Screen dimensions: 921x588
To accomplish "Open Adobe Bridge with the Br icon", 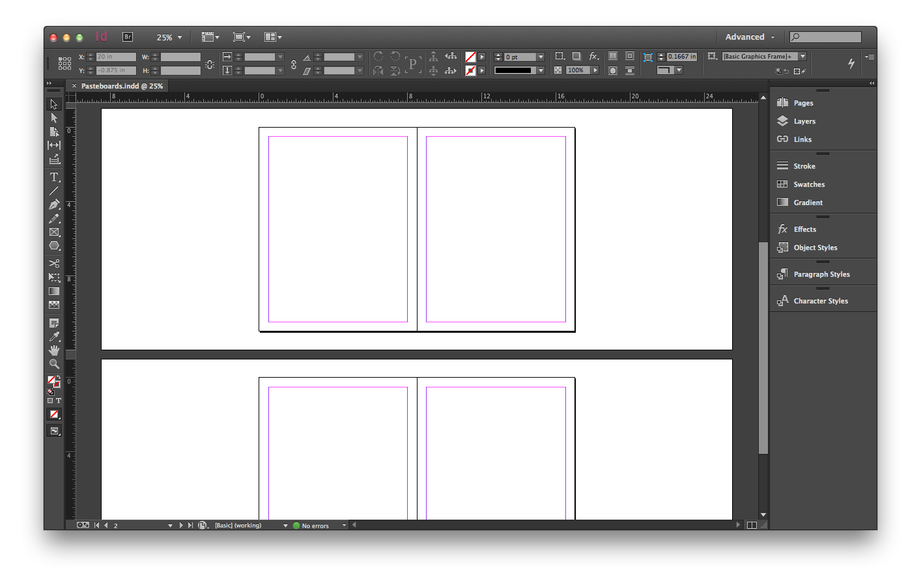I will (x=128, y=37).
